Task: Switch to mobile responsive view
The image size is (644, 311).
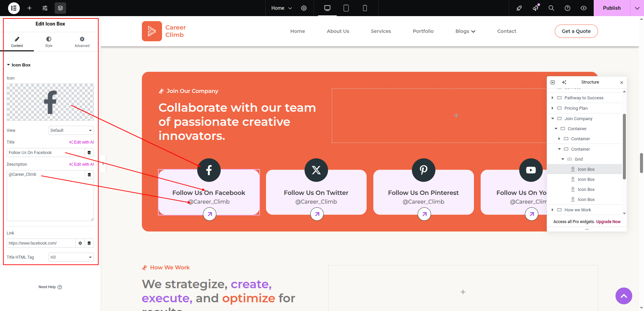Action: (365, 8)
